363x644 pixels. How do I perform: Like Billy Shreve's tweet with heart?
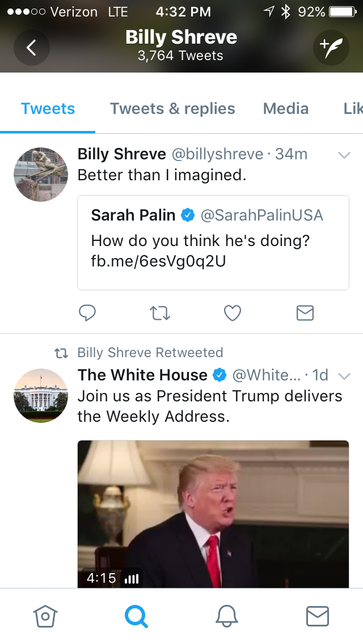pos(233,312)
